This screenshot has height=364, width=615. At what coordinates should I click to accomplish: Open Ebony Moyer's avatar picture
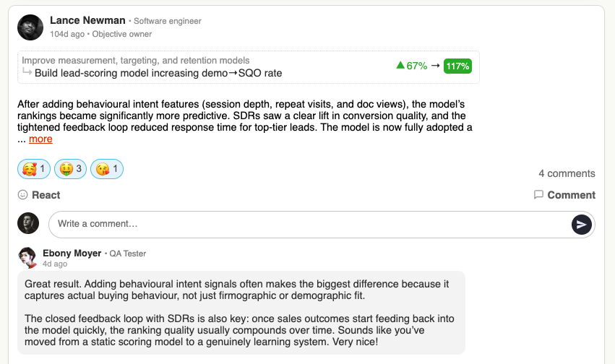[27, 257]
